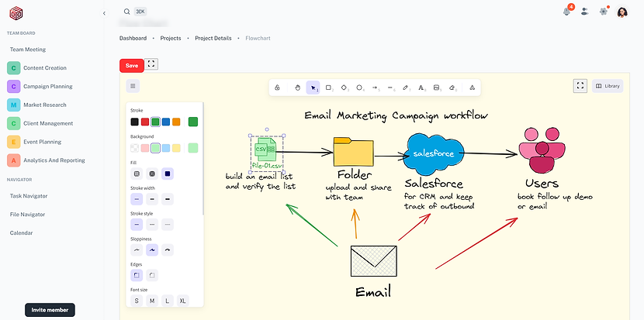Viewport: 644px width, 320px height.
Task: Click the red cube app logo
Action: point(16,13)
